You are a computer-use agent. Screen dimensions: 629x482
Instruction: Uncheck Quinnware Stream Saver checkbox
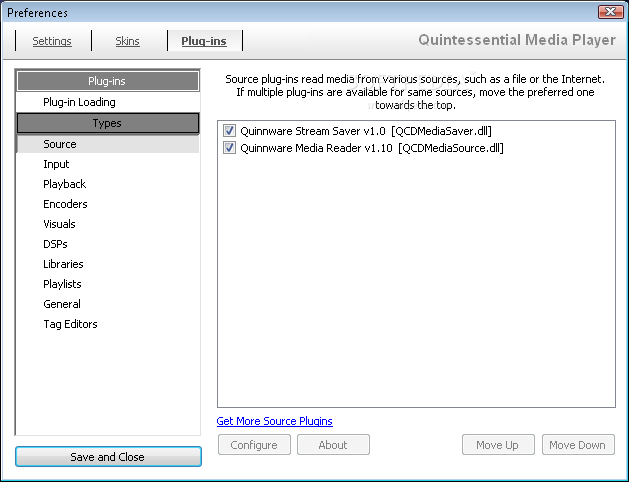pos(229,131)
